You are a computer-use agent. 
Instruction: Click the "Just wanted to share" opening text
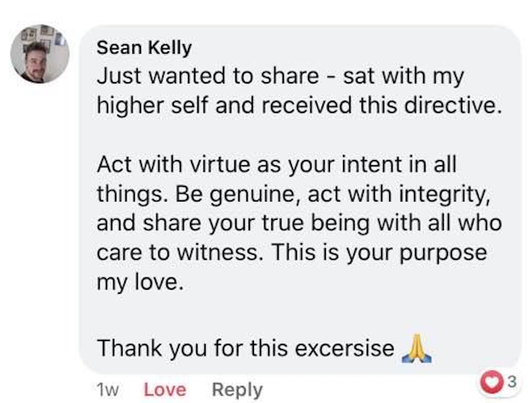point(207,77)
